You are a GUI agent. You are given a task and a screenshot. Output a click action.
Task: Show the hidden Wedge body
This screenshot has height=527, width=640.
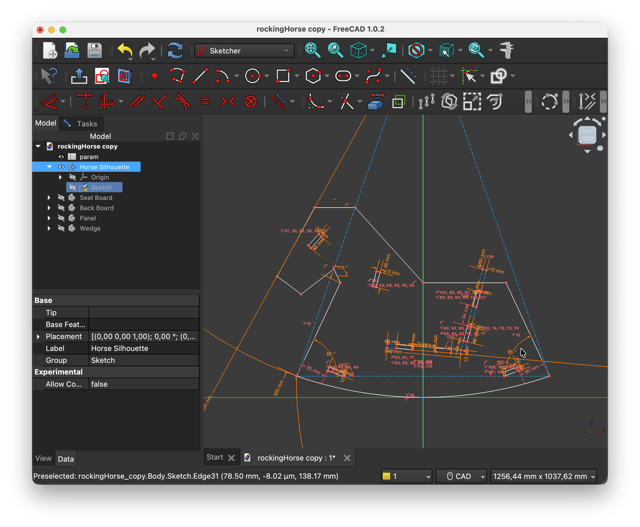click(61, 228)
